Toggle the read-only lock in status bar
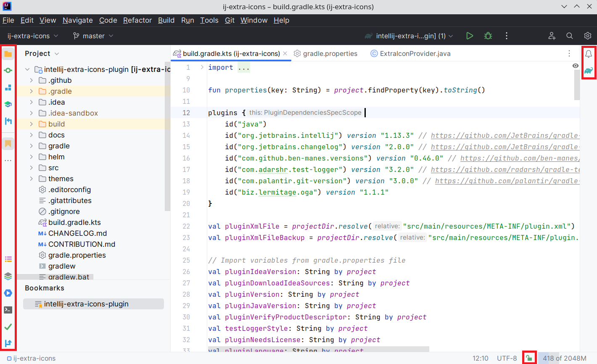This screenshot has width=597, height=364. (x=529, y=358)
